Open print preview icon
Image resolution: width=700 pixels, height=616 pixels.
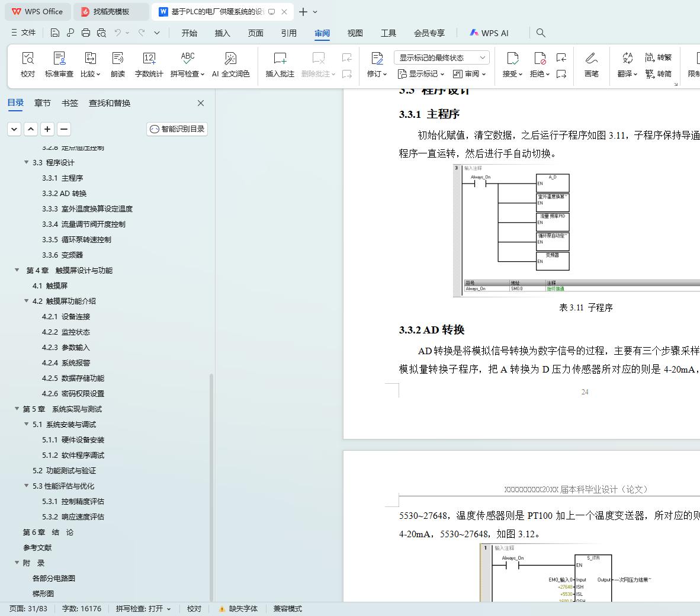click(101, 33)
